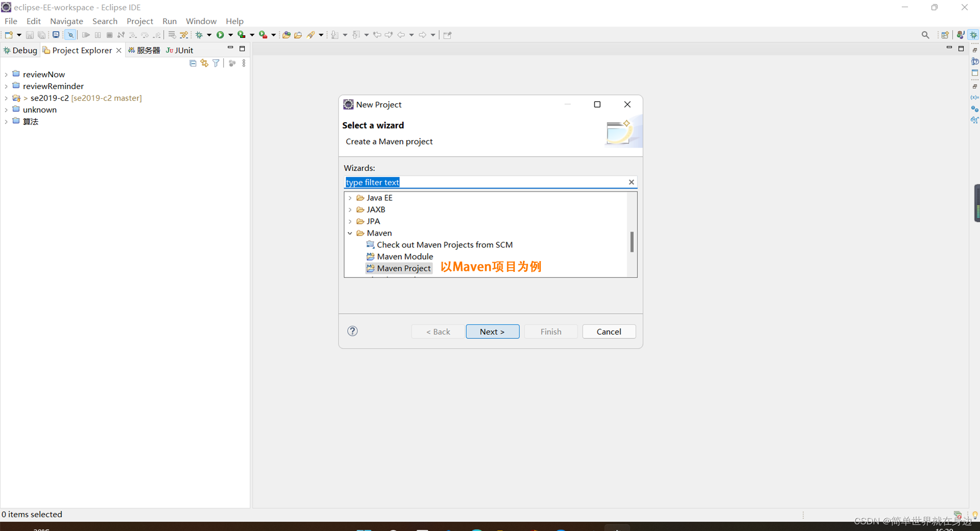Image resolution: width=980 pixels, height=531 pixels.
Task: Switch to the JUnit tab
Action: click(x=179, y=50)
